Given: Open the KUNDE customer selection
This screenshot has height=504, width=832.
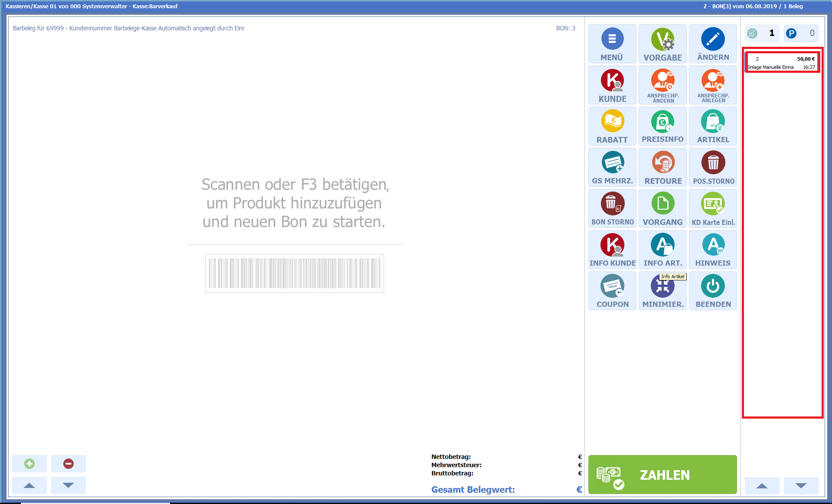Looking at the screenshot, I should tap(612, 85).
